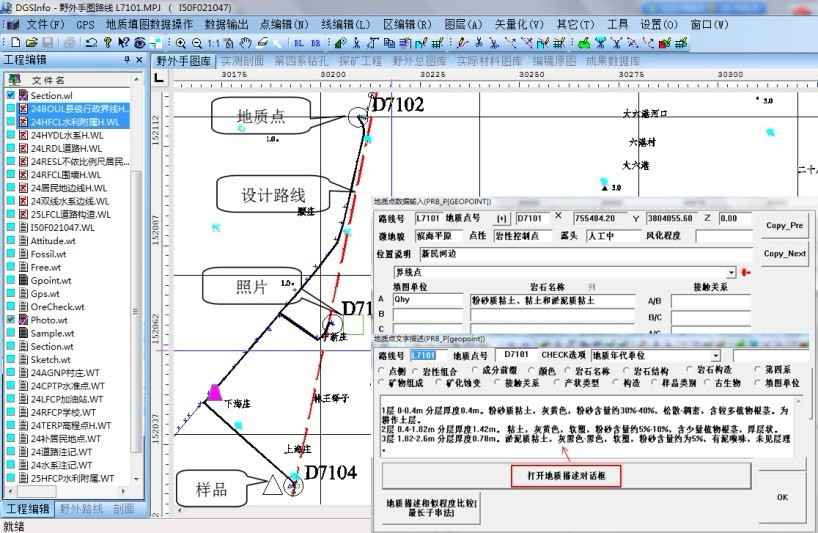Click the BR toolbar icon

click(x=316, y=43)
